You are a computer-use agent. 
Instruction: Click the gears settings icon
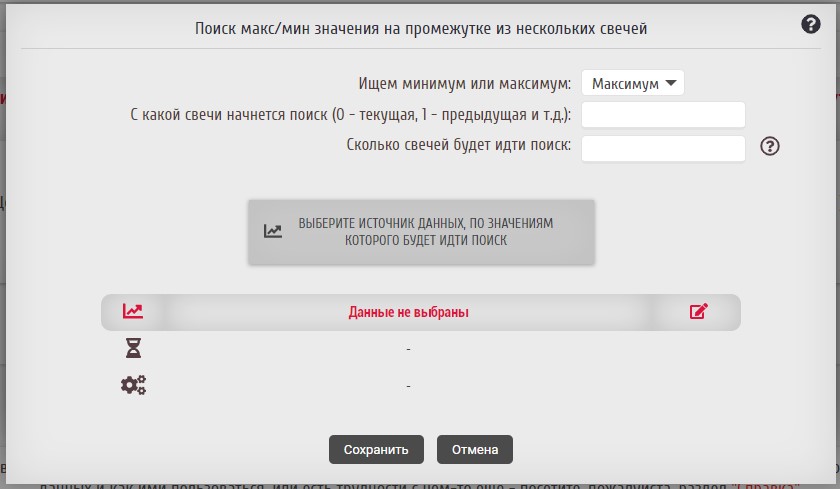click(x=133, y=384)
